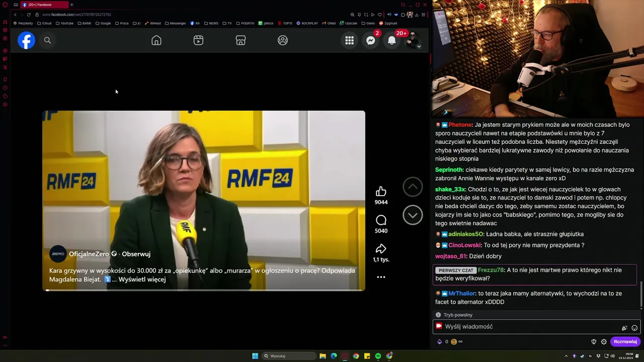Reload the page in browser toolbar
This screenshot has width=644, height=362.
[x=29, y=15]
